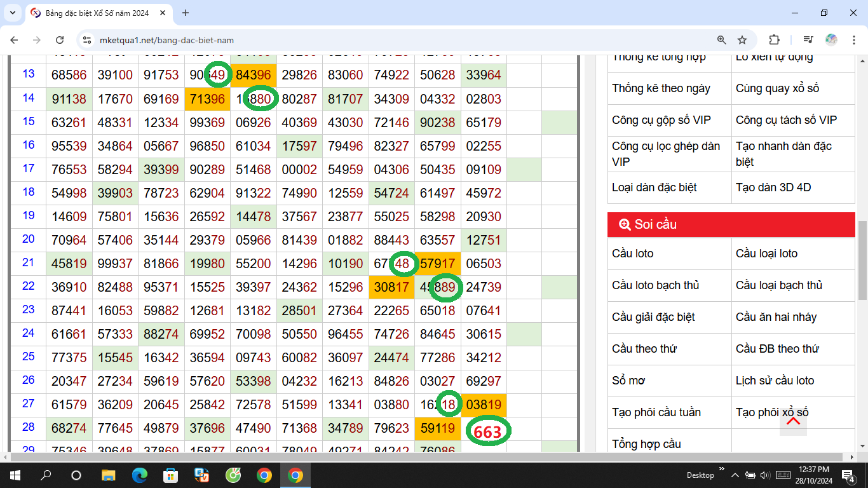Click the browser reload page icon

tap(60, 40)
